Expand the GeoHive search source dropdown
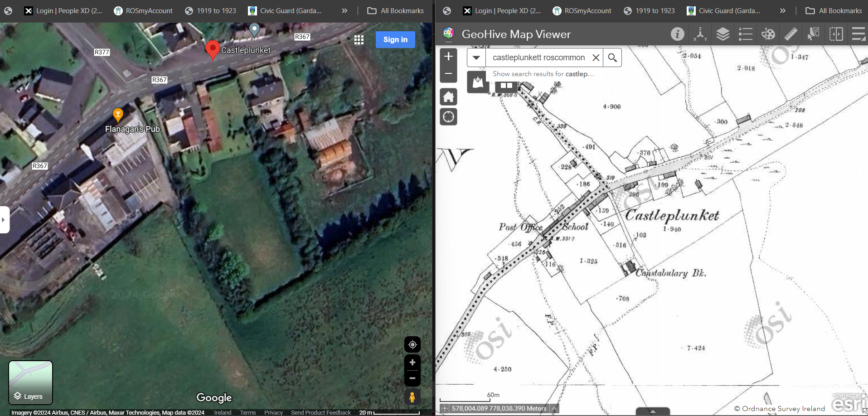 (x=476, y=58)
